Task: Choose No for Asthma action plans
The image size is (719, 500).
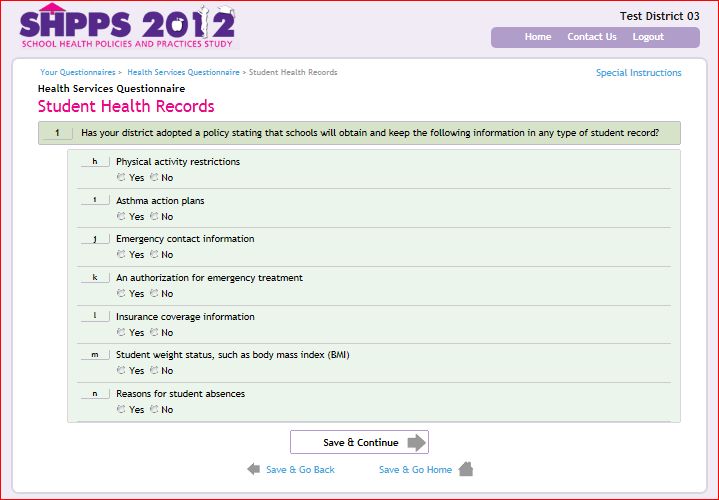Action: click(154, 216)
